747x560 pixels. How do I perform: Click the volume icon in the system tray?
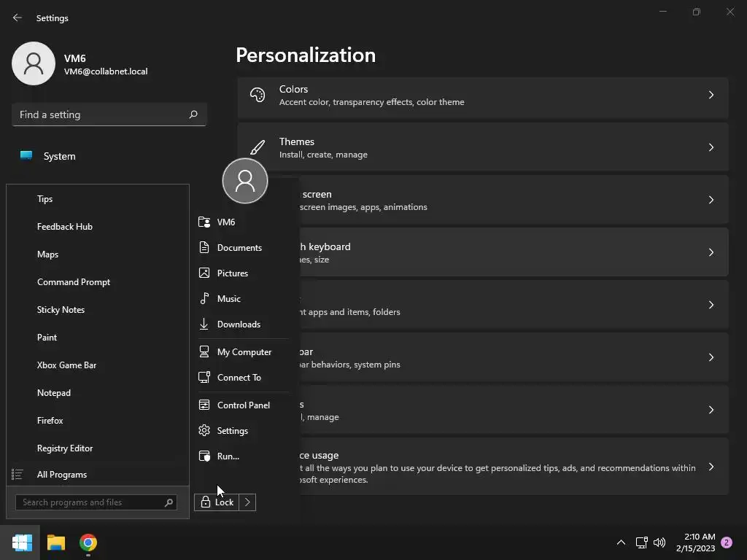pyautogui.click(x=659, y=542)
